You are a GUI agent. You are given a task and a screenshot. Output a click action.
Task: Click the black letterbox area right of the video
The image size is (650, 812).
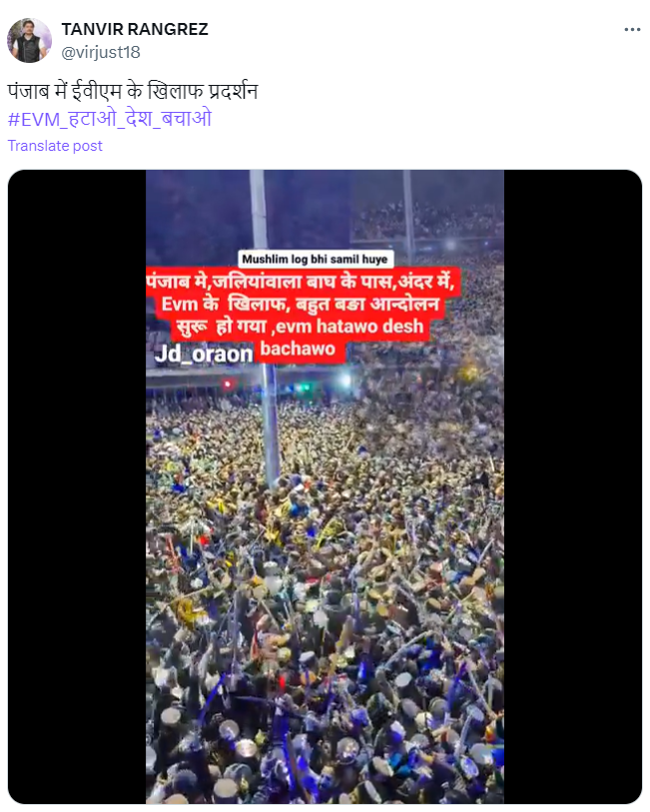point(573,486)
